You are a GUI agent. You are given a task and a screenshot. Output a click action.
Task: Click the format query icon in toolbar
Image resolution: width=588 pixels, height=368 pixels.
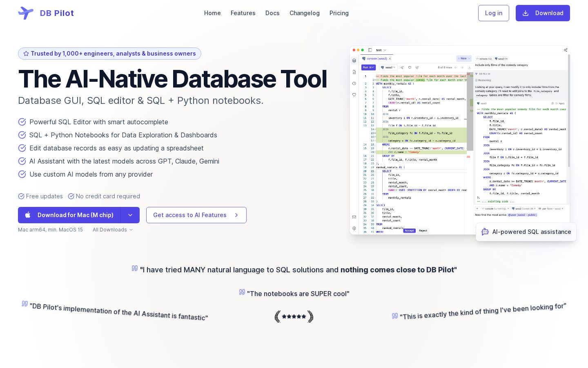pos(417,67)
